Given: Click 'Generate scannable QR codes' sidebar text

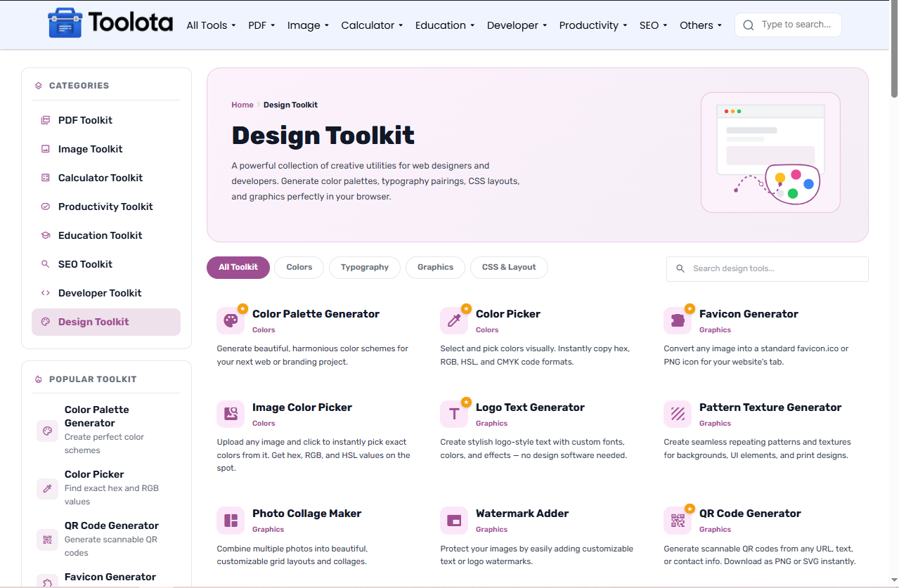Looking at the screenshot, I should point(111,547).
